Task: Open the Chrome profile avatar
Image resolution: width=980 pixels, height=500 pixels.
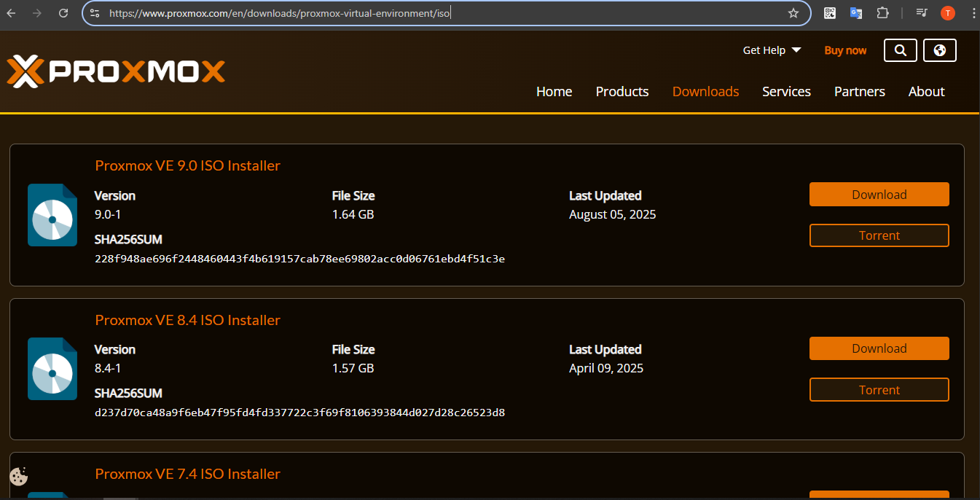Action: click(948, 12)
